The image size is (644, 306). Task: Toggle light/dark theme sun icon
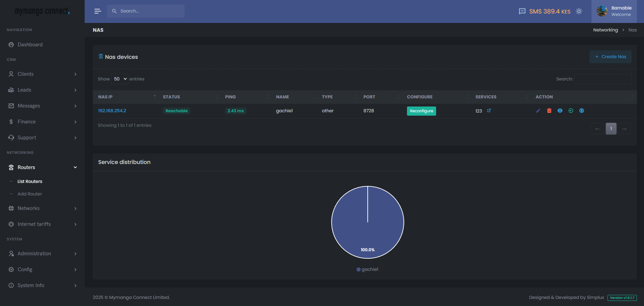[x=579, y=11]
